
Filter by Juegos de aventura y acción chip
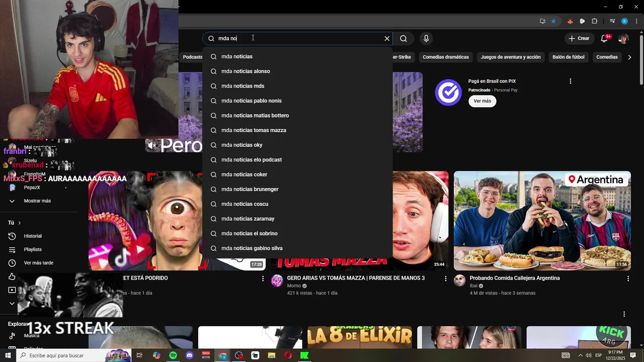click(x=511, y=57)
